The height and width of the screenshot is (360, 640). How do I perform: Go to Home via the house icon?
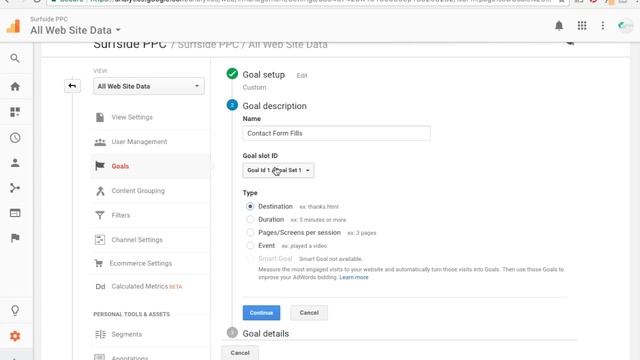click(x=15, y=87)
